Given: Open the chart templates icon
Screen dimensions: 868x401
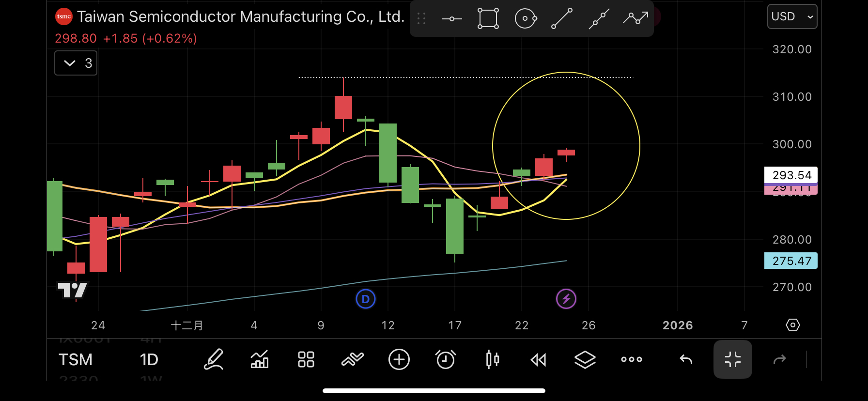Looking at the screenshot, I should point(353,359).
